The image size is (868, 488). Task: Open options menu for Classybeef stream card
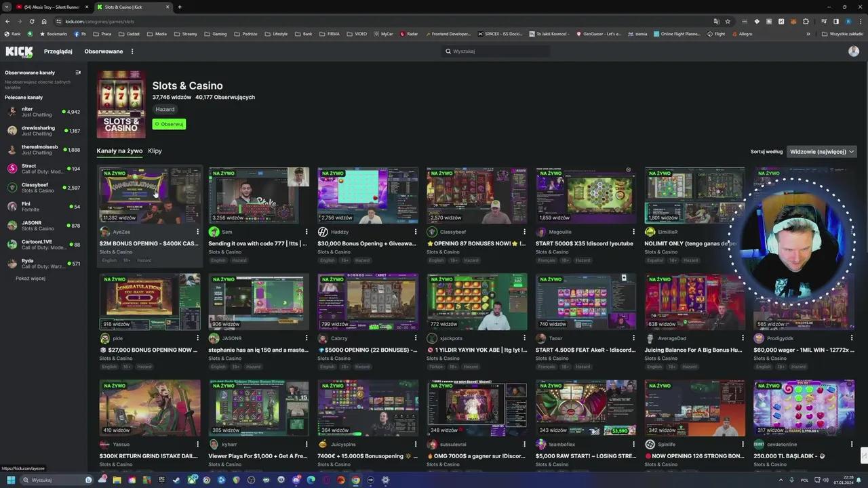[x=524, y=232]
